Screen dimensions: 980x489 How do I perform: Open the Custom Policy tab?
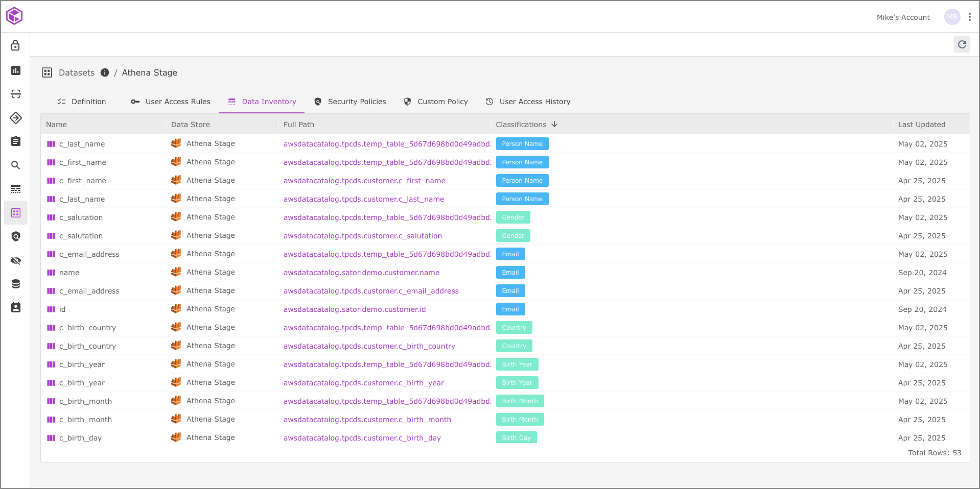(436, 102)
